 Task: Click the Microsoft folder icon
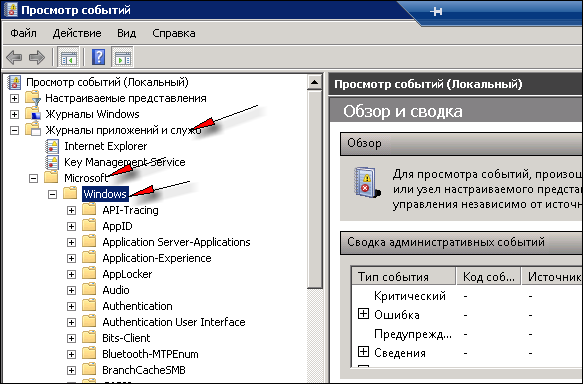coord(51,177)
